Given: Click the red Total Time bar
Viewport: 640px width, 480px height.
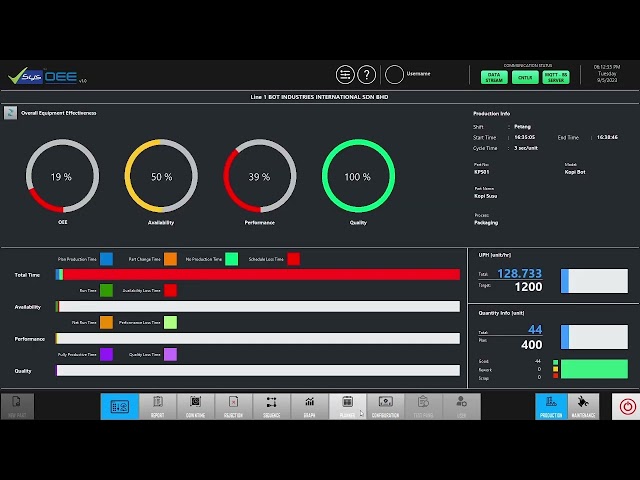Looking at the screenshot, I should [258, 274].
